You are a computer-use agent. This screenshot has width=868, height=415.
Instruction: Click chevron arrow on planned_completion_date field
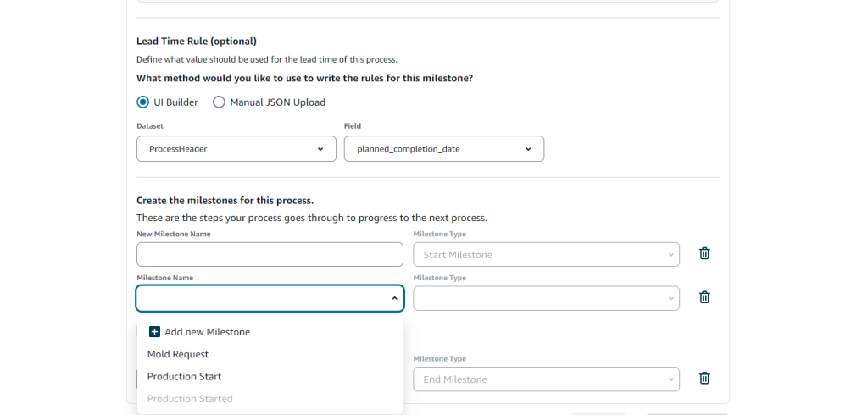coord(528,149)
